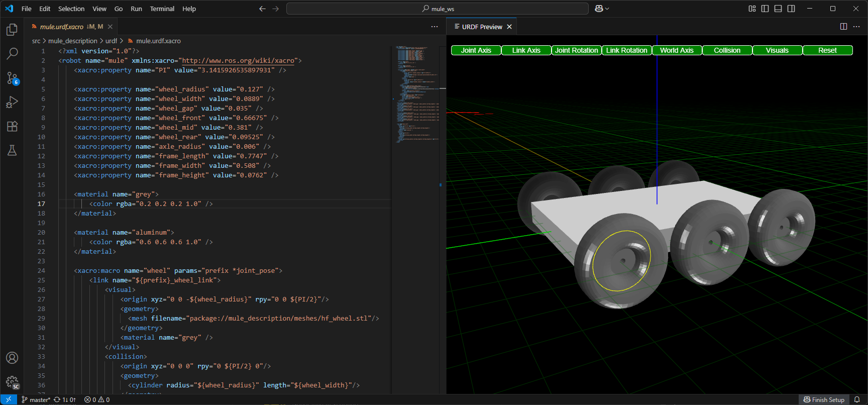Open the Explorer view in activity bar
The image size is (868, 405).
[x=12, y=30]
